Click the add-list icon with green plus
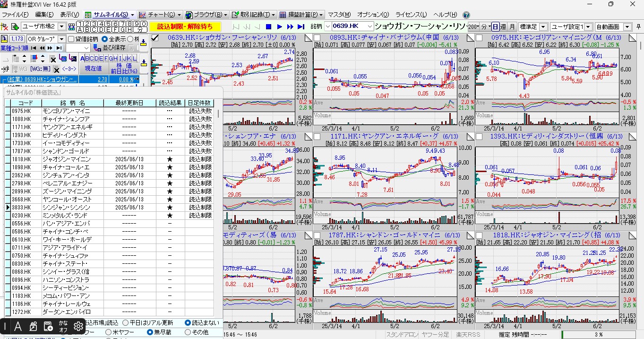This screenshot has width=644, height=339. [15, 26]
